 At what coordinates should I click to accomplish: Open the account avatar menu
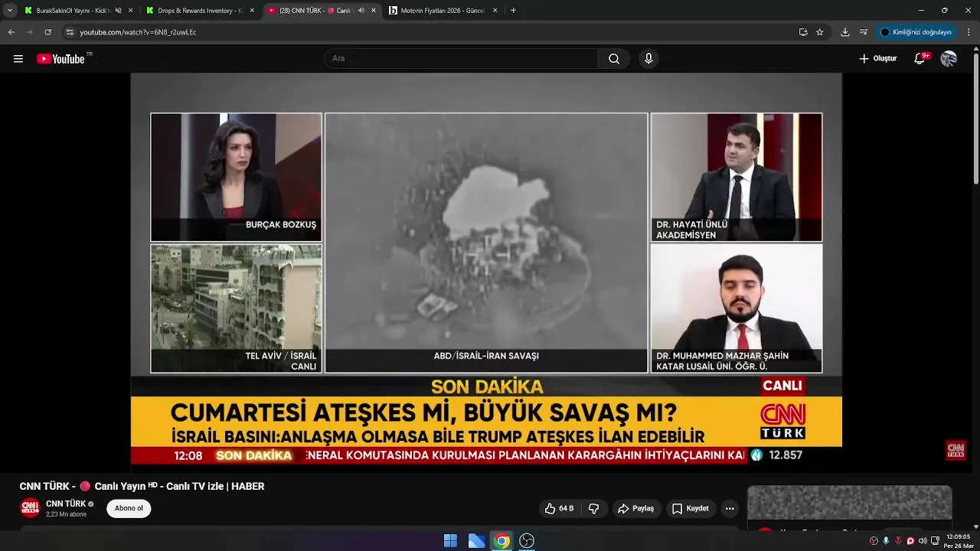[x=949, y=59]
